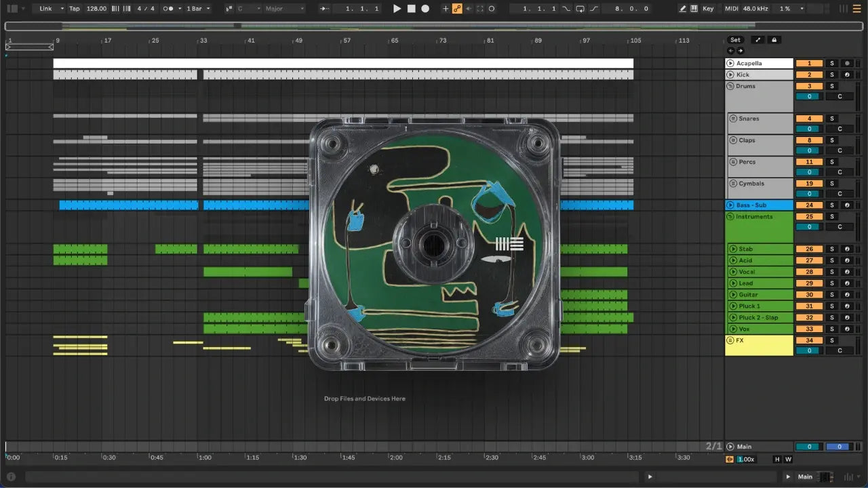Toggle the Loop switch
The width and height of the screenshot is (868, 488).
pyautogui.click(x=580, y=9)
